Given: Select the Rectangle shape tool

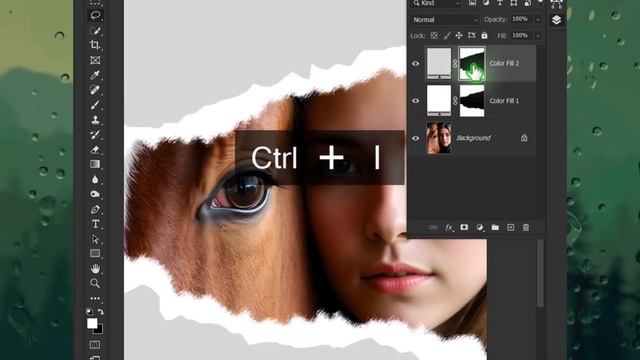Looking at the screenshot, I should (95, 253).
